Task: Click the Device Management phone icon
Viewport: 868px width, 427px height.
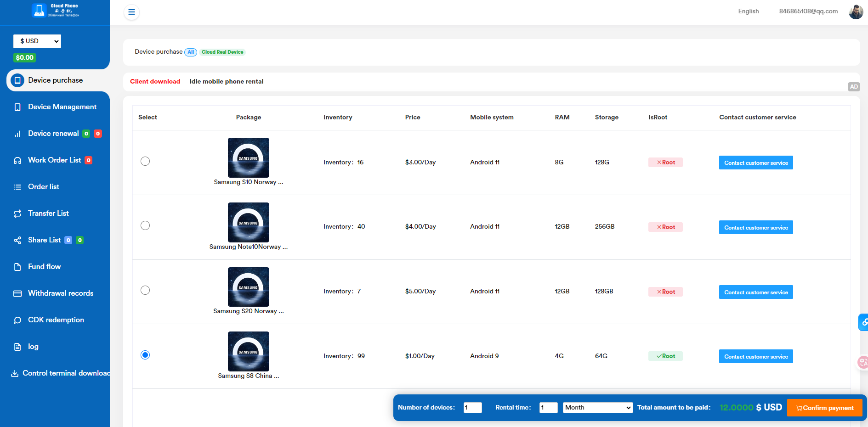Action: click(x=17, y=107)
